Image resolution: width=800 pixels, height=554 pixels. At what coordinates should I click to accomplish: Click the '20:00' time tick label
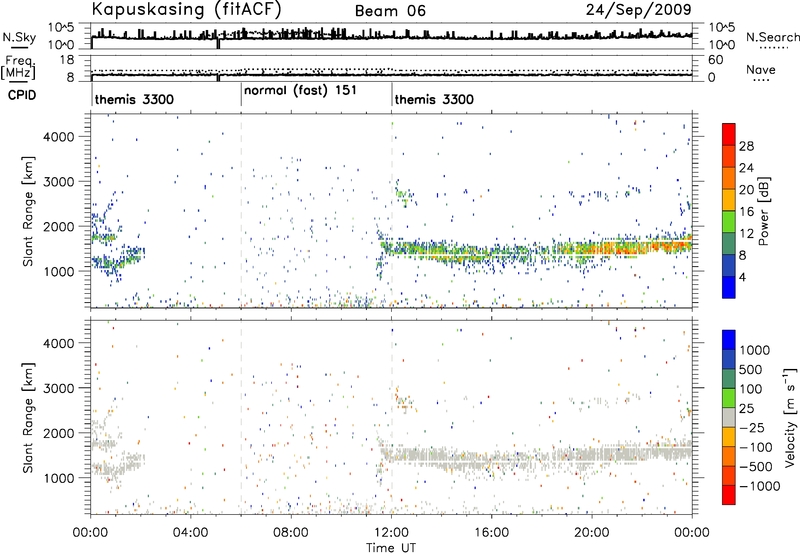click(592, 533)
